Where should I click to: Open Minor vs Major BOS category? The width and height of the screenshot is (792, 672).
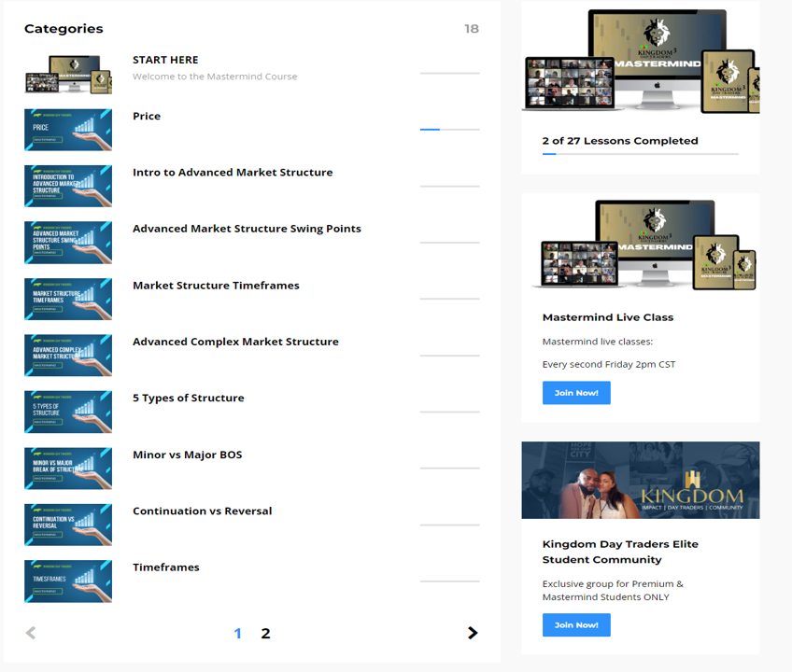click(x=188, y=455)
